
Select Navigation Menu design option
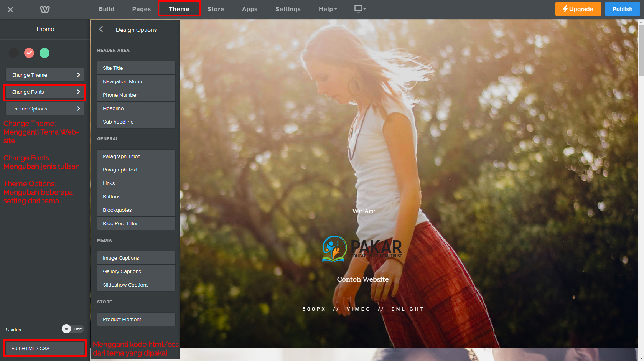click(136, 81)
